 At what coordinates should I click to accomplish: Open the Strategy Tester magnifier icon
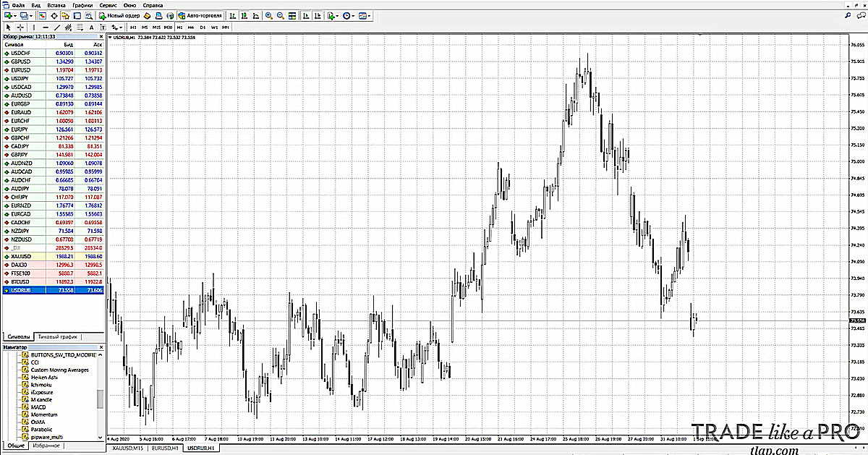point(89,15)
